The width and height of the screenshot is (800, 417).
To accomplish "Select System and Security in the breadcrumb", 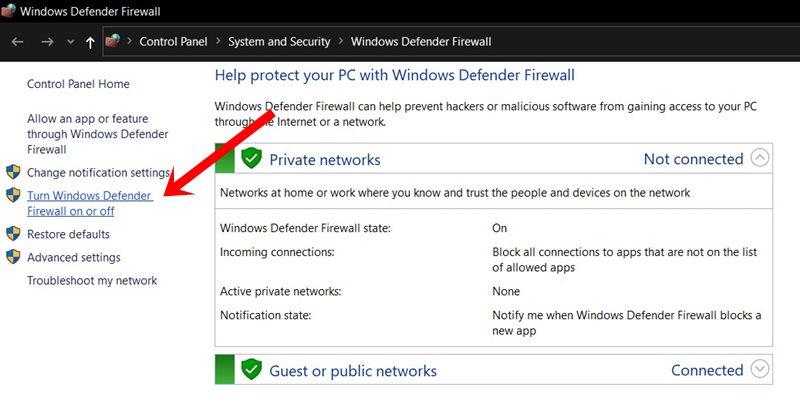I will click(280, 42).
